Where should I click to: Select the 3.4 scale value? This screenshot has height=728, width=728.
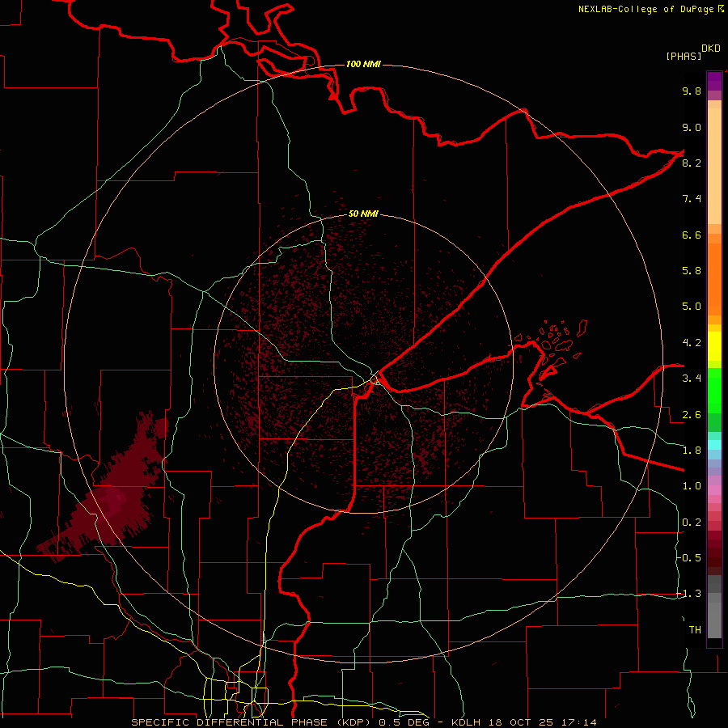pos(692,379)
